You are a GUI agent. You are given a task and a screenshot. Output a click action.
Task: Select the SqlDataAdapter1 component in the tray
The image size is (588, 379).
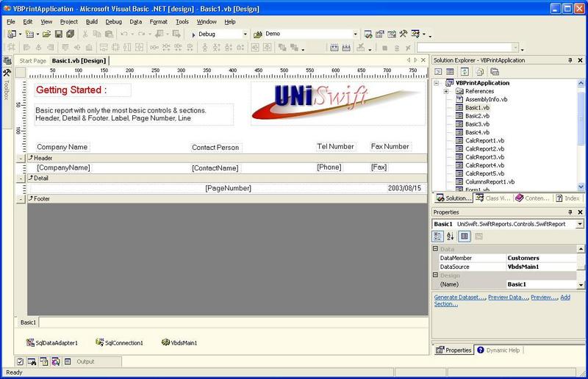click(52, 342)
